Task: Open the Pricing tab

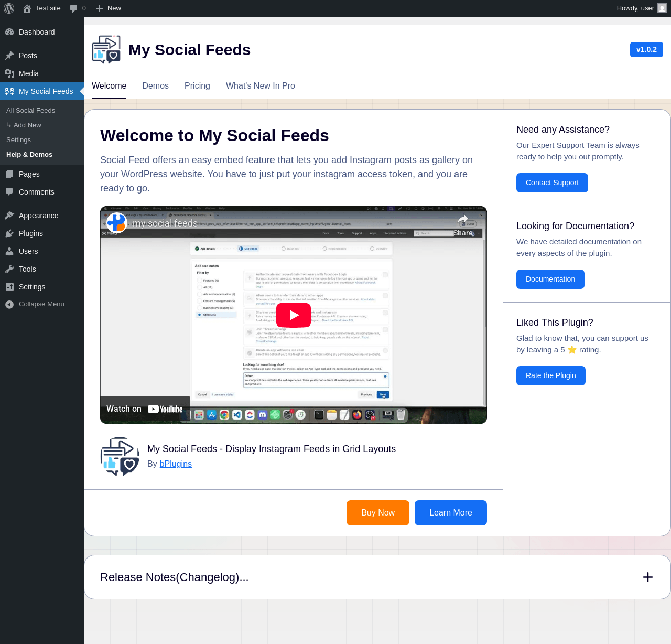Action: (x=197, y=86)
